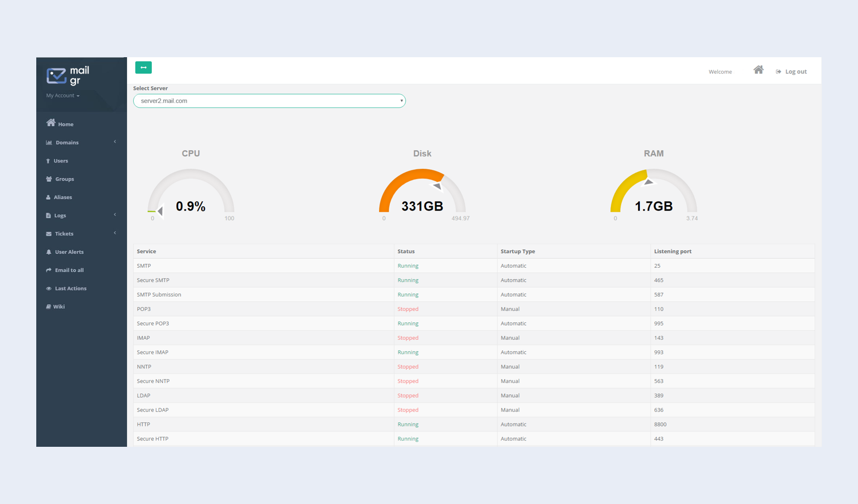Expand the Tickets submenu chevron
Image resolution: width=858 pixels, height=504 pixels.
[115, 233]
